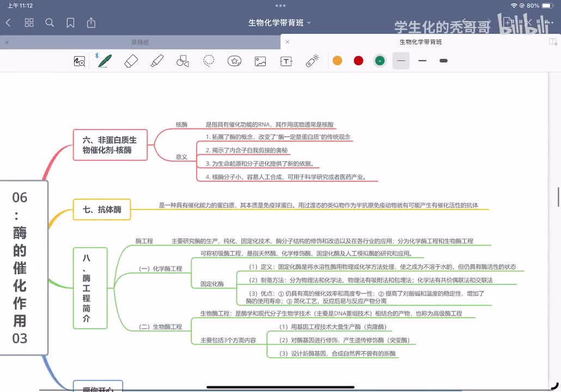Choose the thinnest stroke width

(401, 61)
